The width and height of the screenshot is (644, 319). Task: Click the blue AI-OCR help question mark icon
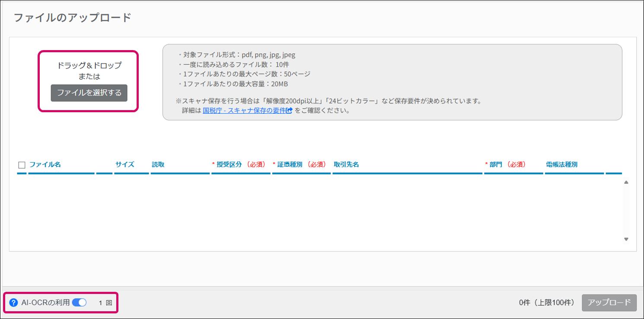pyautogui.click(x=13, y=303)
